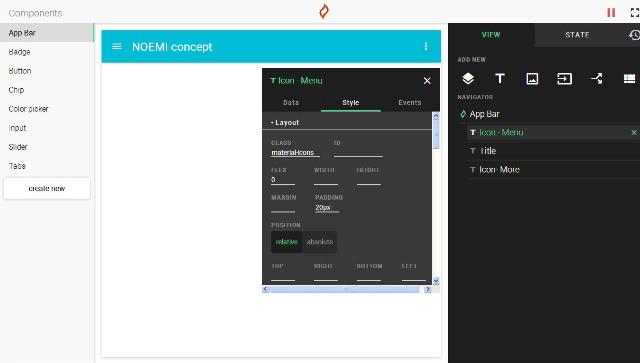Add new input element

point(564,78)
